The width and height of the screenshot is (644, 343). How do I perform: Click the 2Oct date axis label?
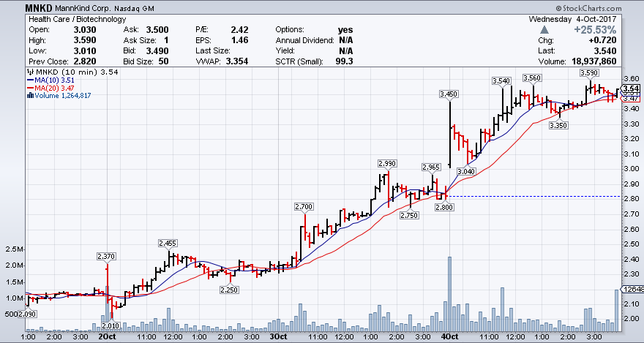click(107, 336)
